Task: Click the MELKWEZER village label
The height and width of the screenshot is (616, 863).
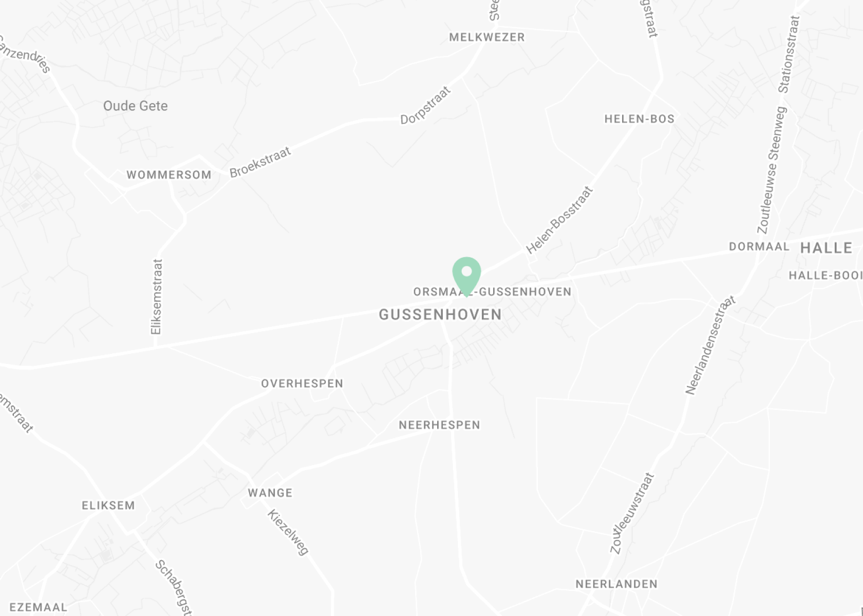Action: click(487, 37)
